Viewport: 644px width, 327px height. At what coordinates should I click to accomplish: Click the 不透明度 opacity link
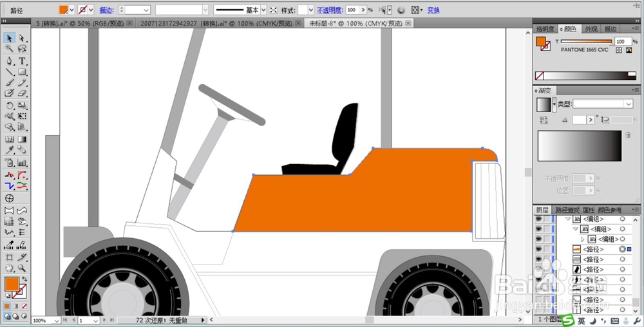coord(330,10)
